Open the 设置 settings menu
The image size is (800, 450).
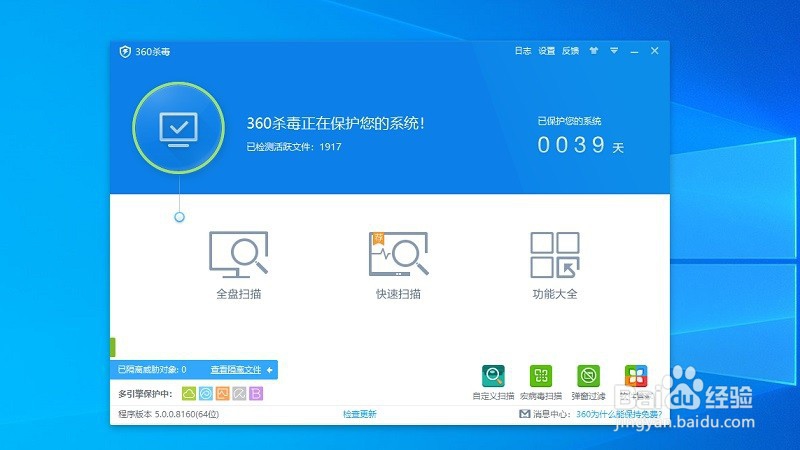[546, 51]
